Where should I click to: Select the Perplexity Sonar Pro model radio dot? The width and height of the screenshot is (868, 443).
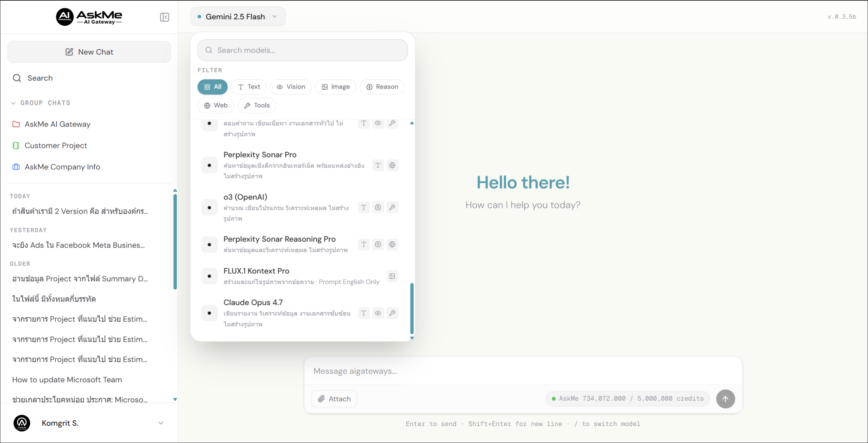pyautogui.click(x=209, y=165)
